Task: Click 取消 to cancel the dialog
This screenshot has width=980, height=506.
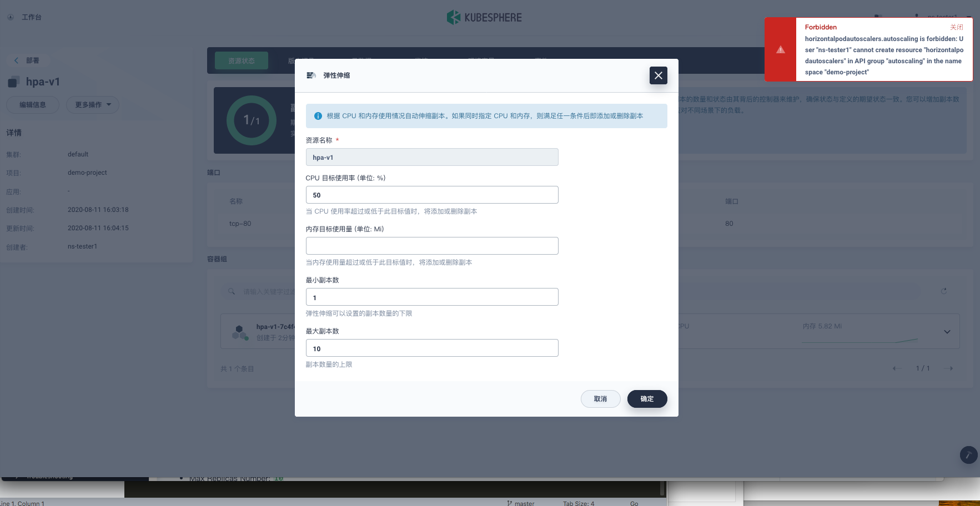Action: tap(600, 399)
